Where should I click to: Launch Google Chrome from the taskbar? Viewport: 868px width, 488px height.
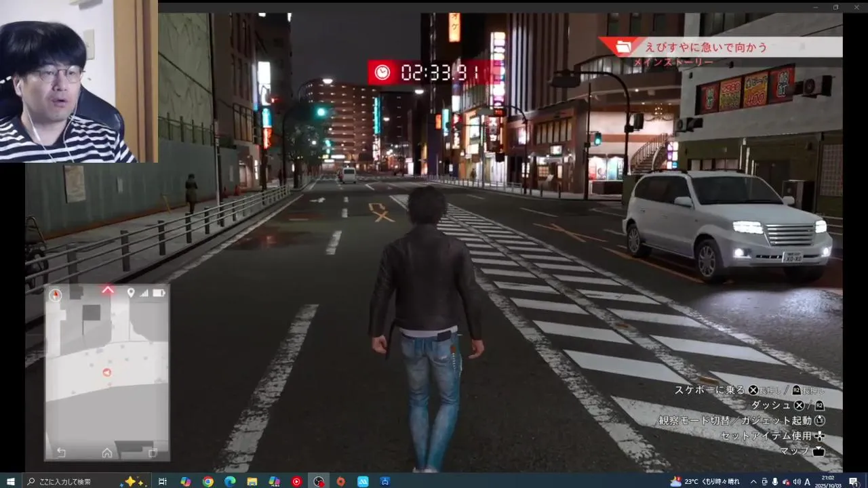pos(208,481)
